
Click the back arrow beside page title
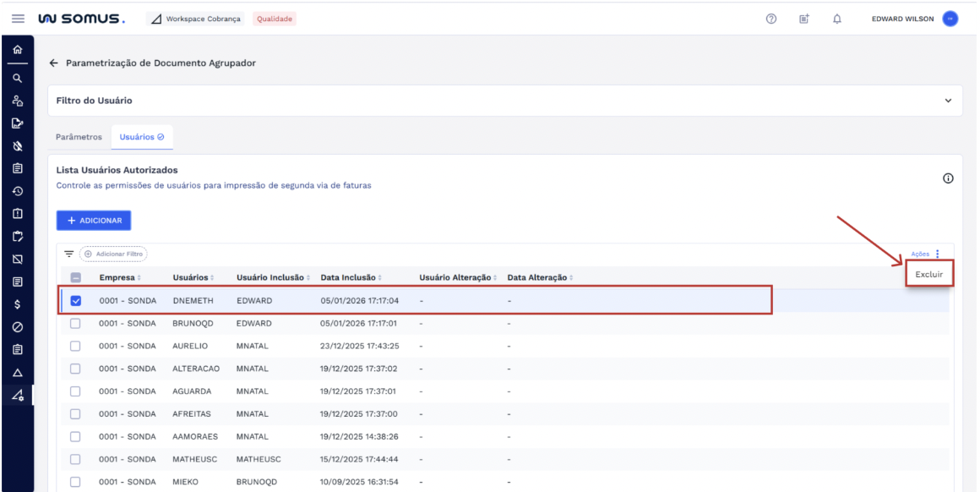[x=54, y=63]
